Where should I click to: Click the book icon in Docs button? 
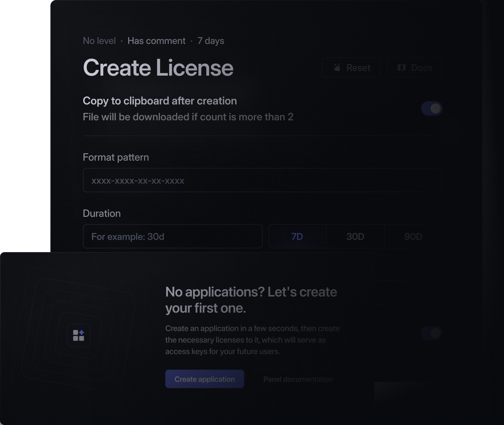(401, 68)
